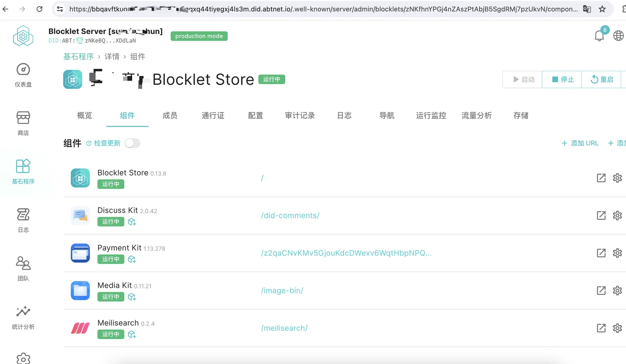This screenshot has height=364, width=626.
Task: Open settings gear for Payment Kit
Action: [617, 253]
